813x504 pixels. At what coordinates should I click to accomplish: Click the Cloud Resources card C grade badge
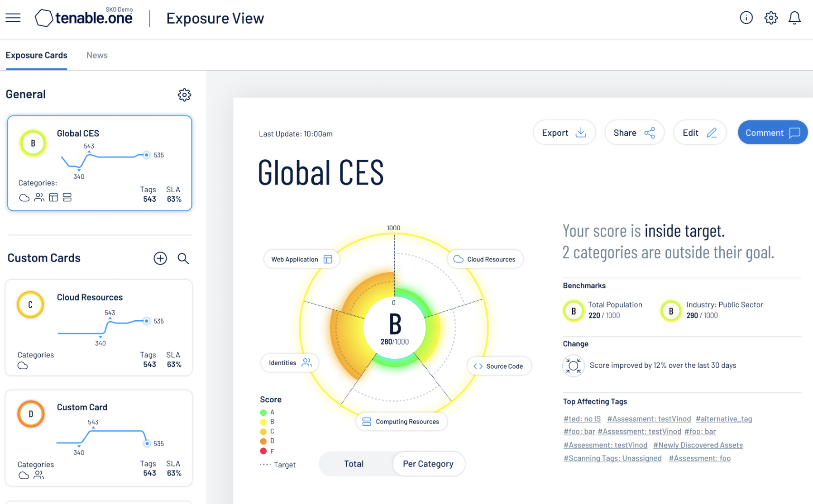click(x=30, y=304)
